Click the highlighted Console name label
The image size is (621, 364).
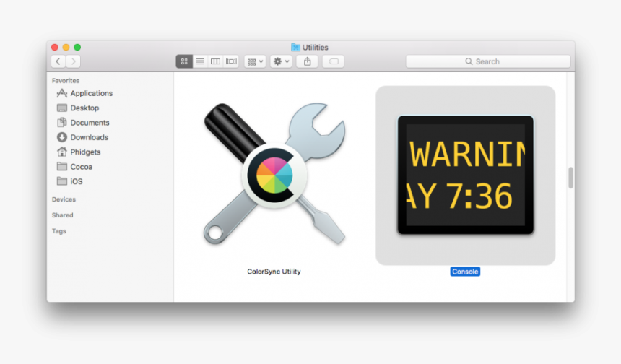click(x=465, y=272)
